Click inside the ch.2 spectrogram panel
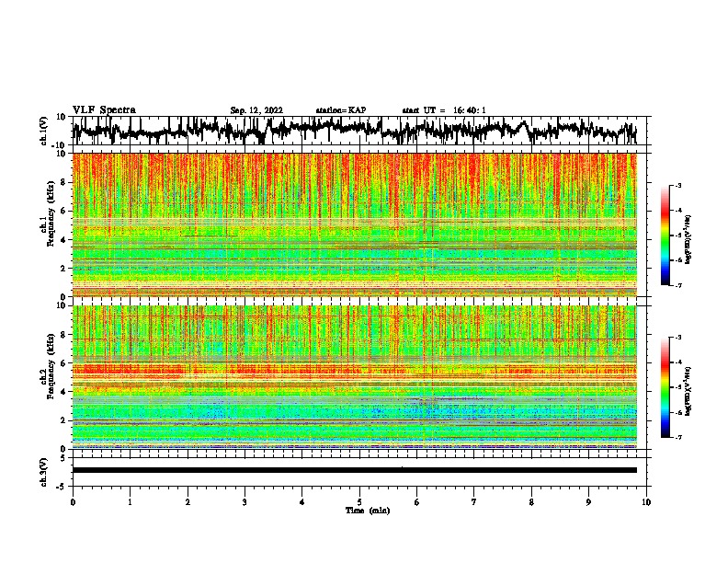This screenshot has height=563, width=728. (355, 377)
